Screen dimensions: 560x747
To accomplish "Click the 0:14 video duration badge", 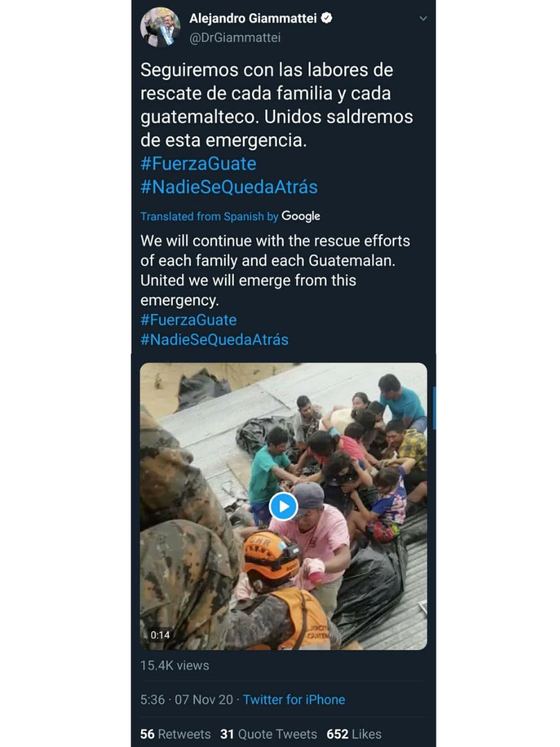I will click(x=160, y=635).
